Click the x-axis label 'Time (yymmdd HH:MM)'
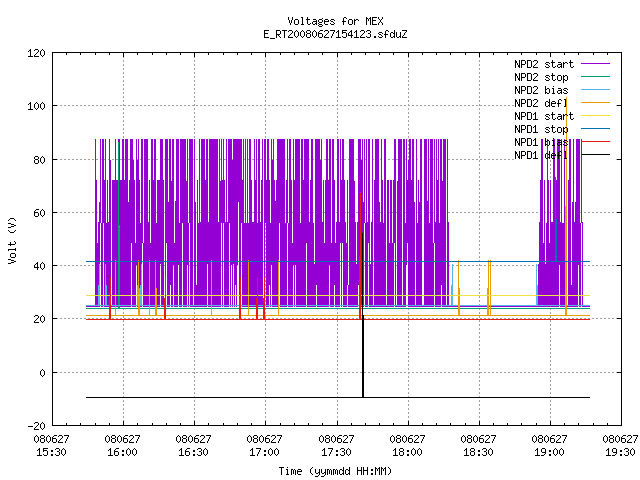The image size is (640, 480). (335, 471)
